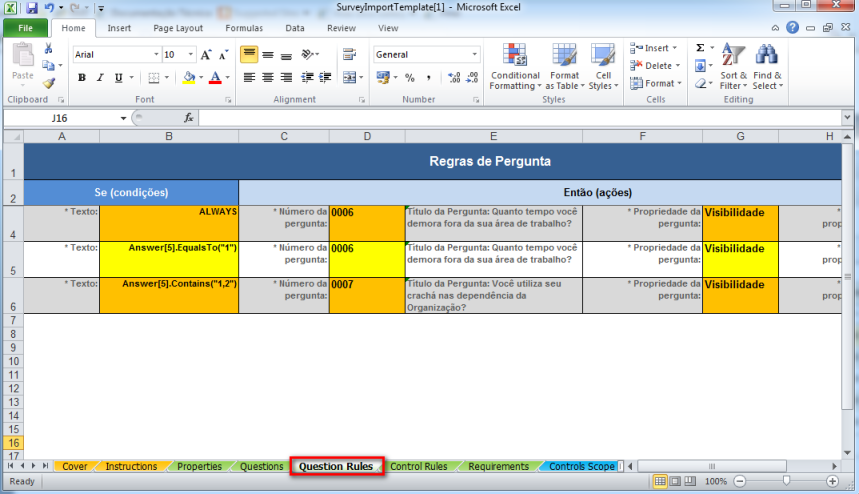Open the Questions sheet tab

coord(261,466)
